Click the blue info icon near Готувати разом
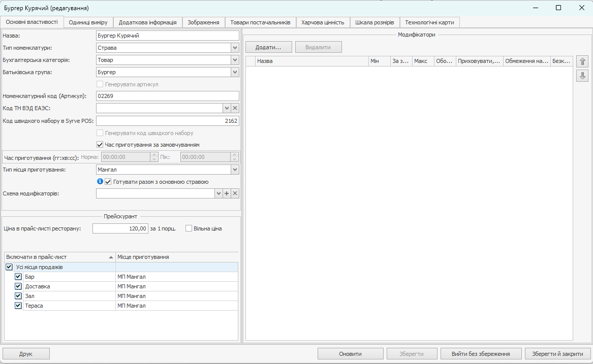593x364 pixels. (100, 181)
